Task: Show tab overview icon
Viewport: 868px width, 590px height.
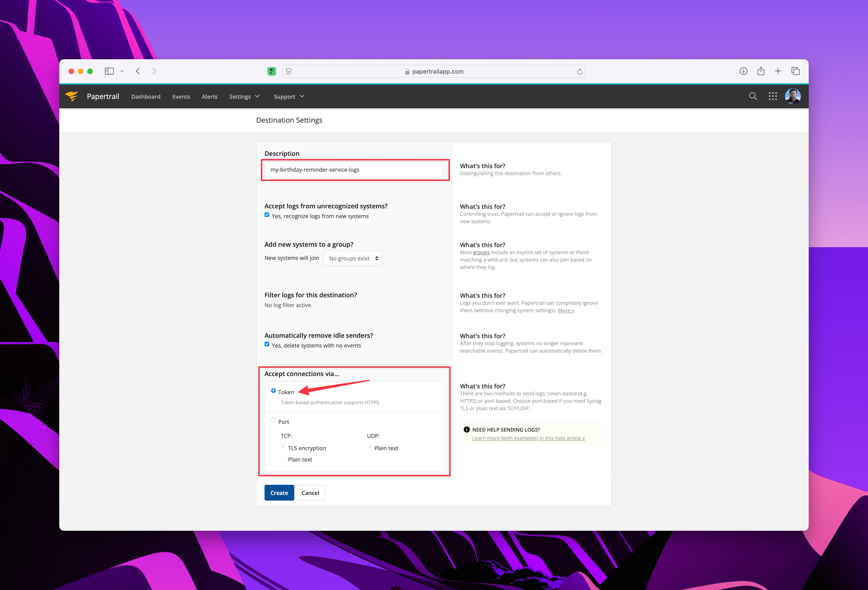Action: coord(795,71)
